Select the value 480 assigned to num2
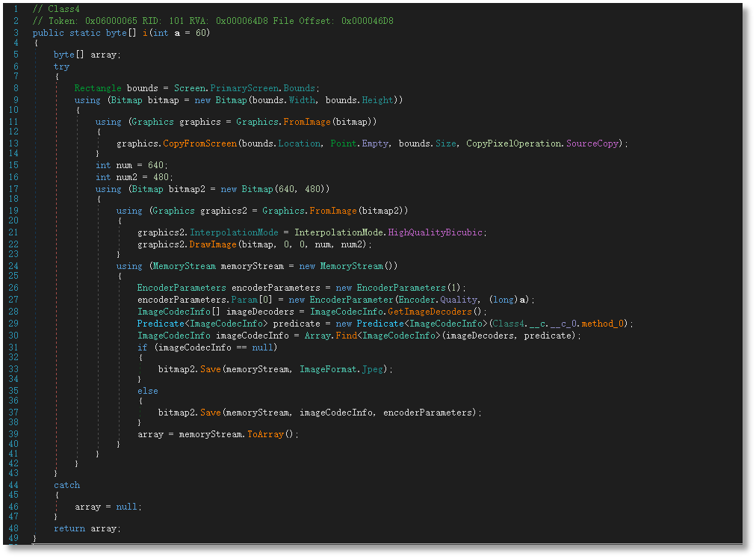The width and height of the screenshot is (756, 559). click(161, 178)
